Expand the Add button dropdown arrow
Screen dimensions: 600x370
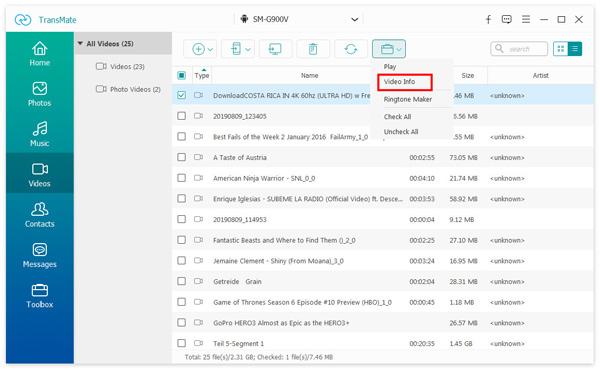pos(210,49)
